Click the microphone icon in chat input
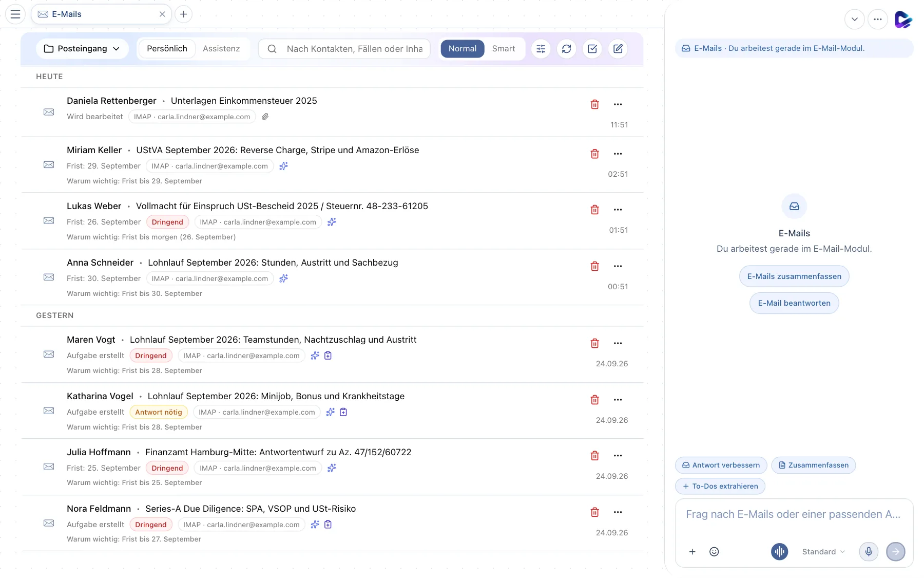 click(869, 551)
